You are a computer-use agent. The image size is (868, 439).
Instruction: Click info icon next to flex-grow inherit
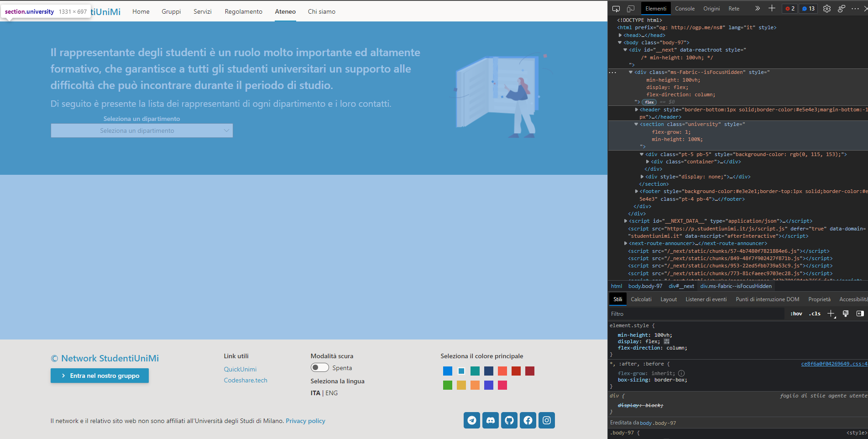click(681, 373)
